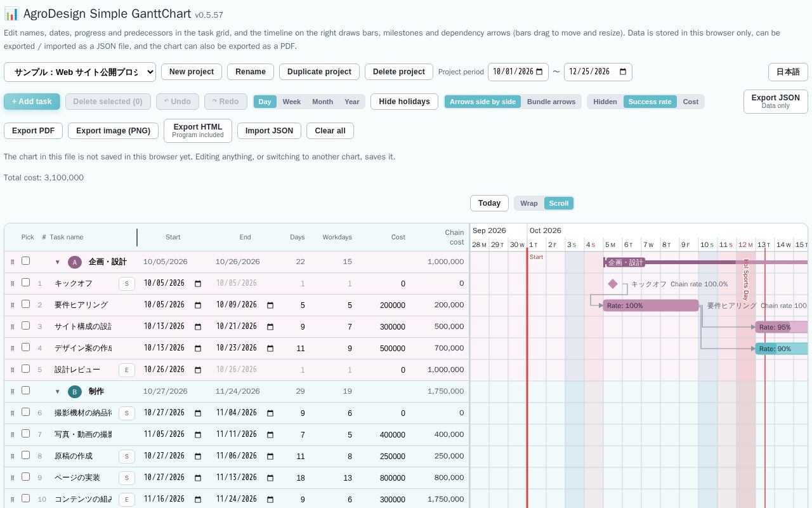Select the checkbox for task 8 原稿の作成
This screenshot has height=508, width=812.
click(25, 455)
